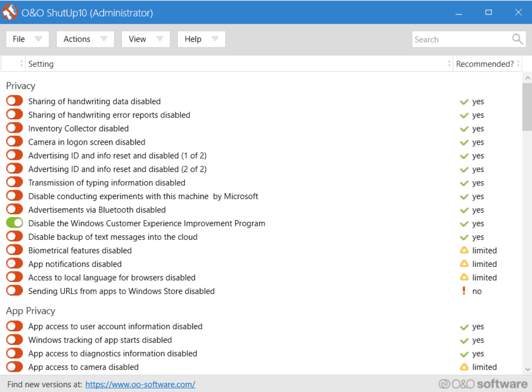The width and height of the screenshot is (532, 392).
Task: Click green checkmark beside Inventory Collector disabled
Action: click(x=464, y=129)
